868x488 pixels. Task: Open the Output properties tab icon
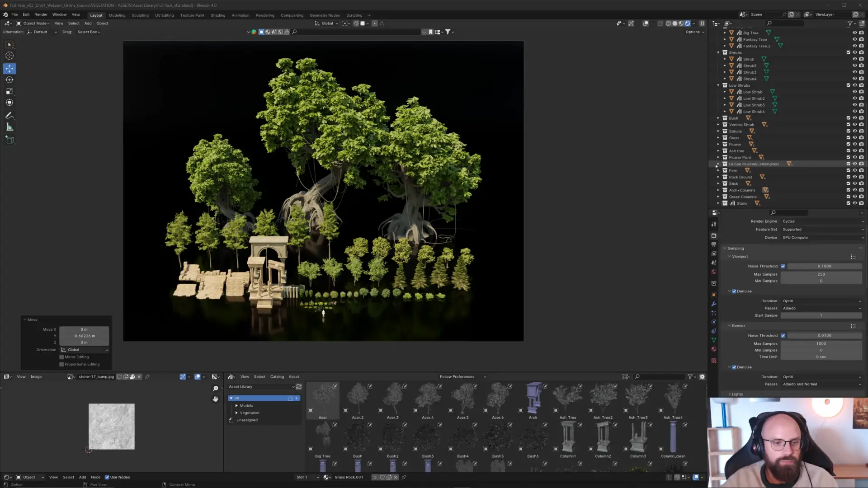(714, 244)
